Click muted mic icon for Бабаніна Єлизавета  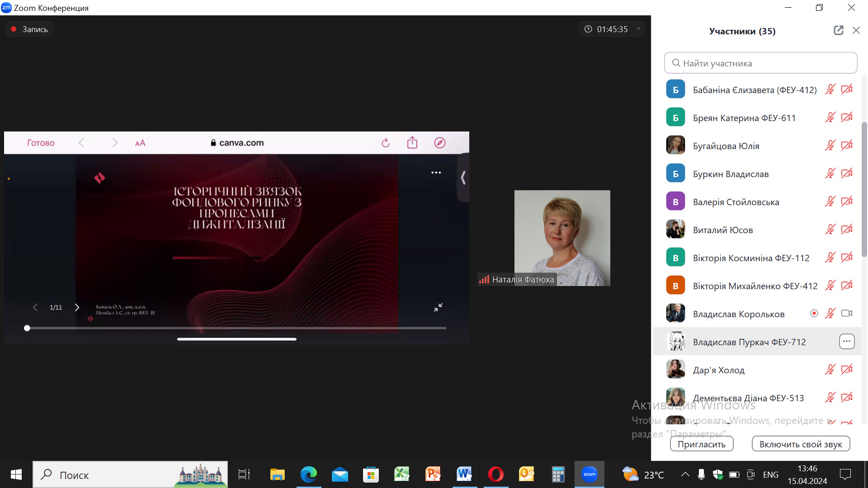point(830,89)
